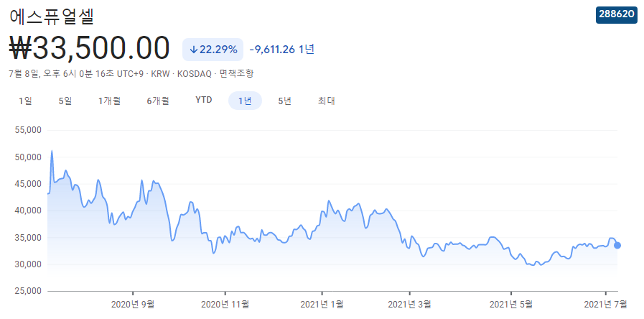Image resolution: width=644 pixels, height=319 pixels.
Task: Click the 2021년 5월 axis label
Action: coord(511,305)
